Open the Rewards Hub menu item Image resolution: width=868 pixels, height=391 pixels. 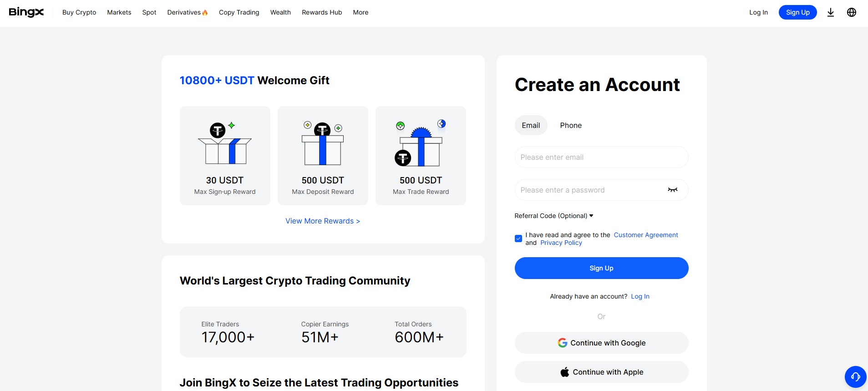coord(322,12)
